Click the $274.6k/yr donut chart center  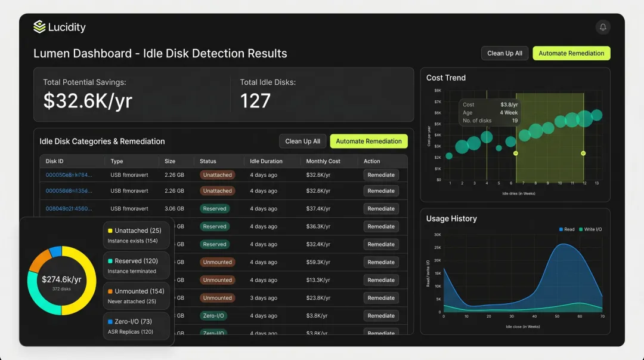coord(61,281)
